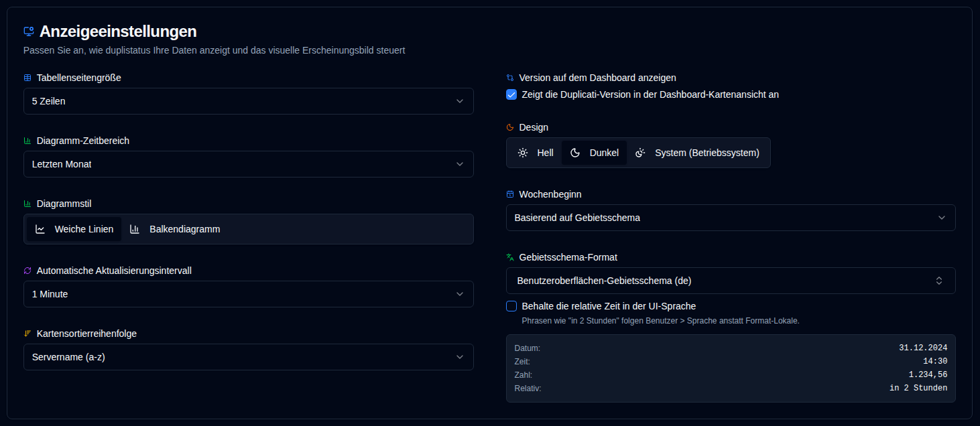980x426 pixels.
Task: Click the relative value in 2 Stunden
Action: (918, 388)
